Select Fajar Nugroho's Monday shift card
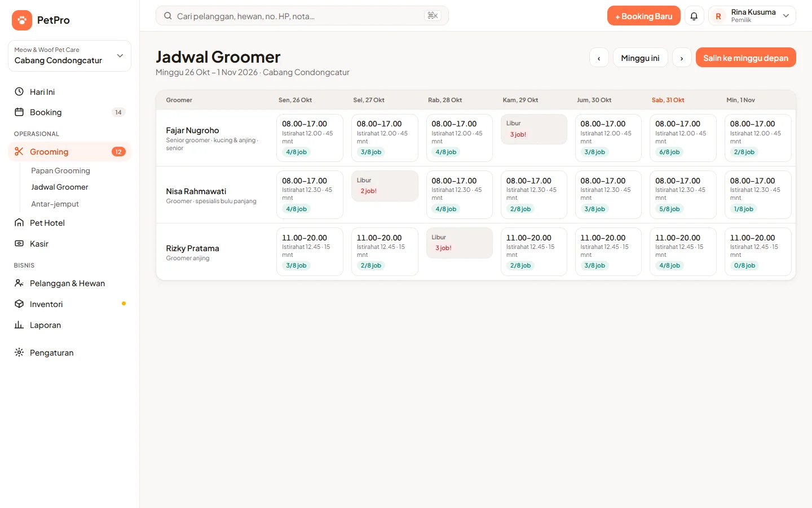The image size is (812, 508). pos(310,138)
